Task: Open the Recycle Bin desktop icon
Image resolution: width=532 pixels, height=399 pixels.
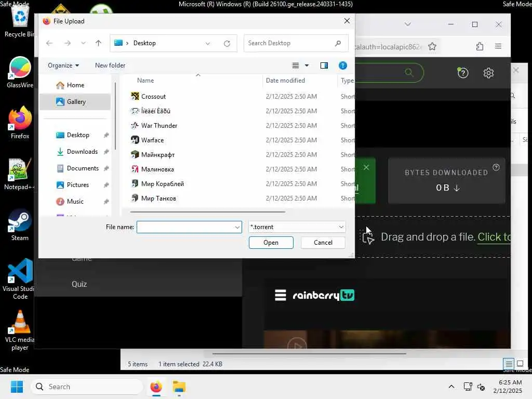Action: click(19, 22)
